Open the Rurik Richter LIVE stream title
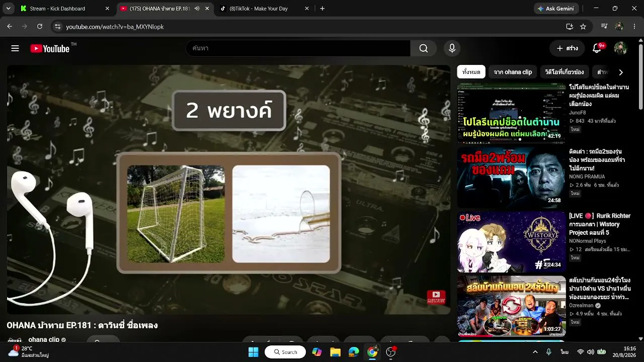The height and width of the screenshot is (362, 644). 600,224
